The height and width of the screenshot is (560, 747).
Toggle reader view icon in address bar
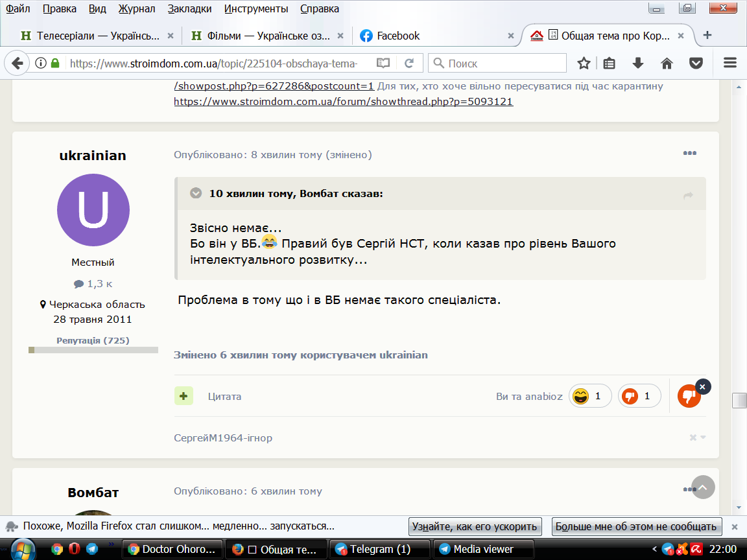point(383,63)
